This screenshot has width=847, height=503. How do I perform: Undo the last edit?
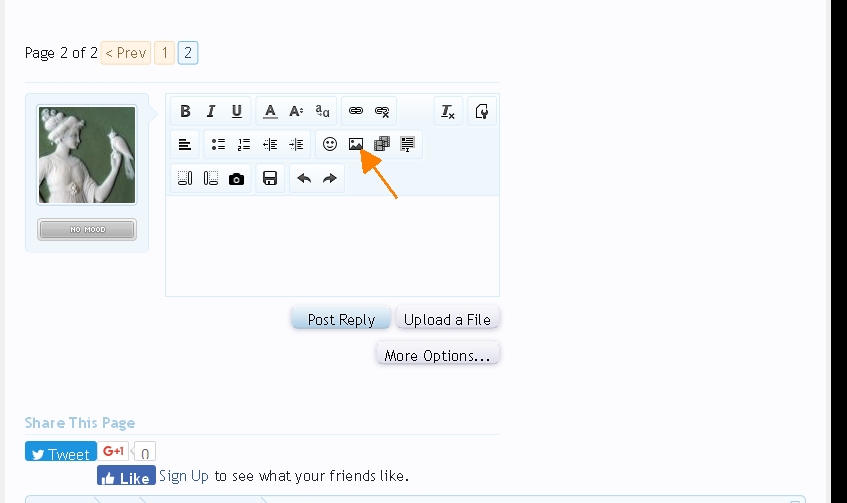click(x=304, y=179)
